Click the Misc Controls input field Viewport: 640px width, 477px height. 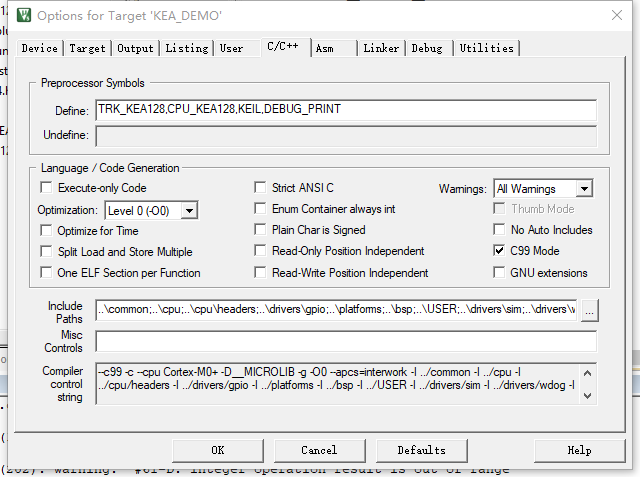346,341
